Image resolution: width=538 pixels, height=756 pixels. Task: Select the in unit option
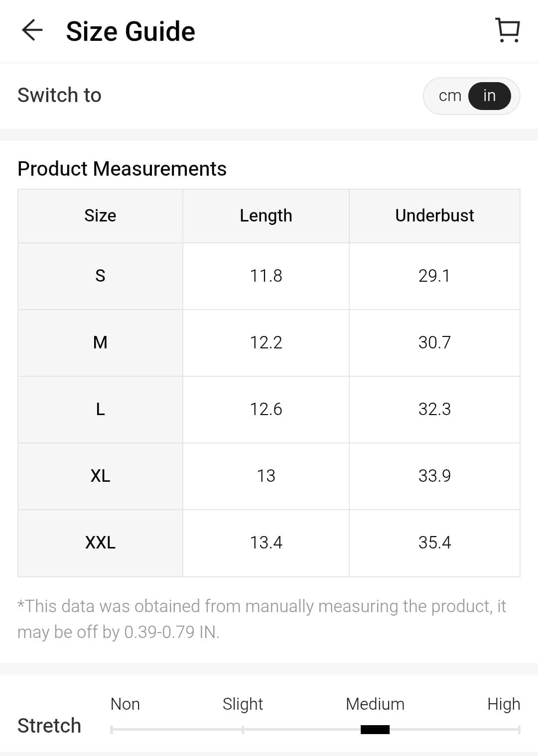(489, 96)
